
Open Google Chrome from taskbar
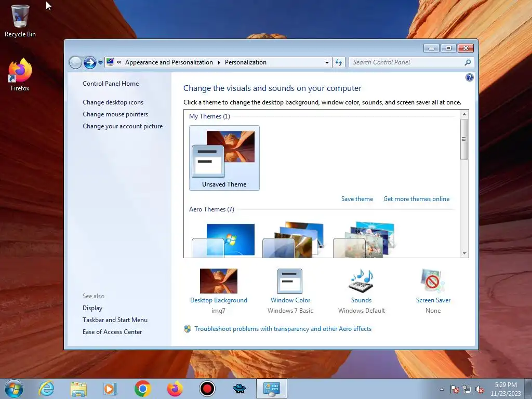142,389
